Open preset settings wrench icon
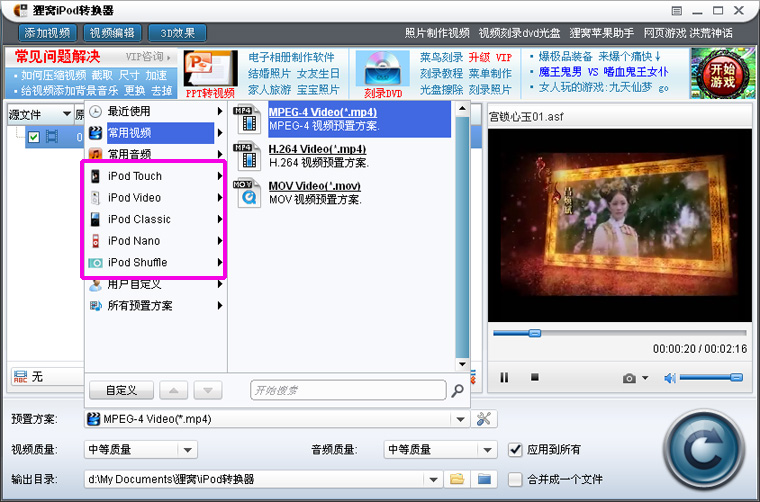This screenshot has width=760, height=502. pyautogui.click(x=483, y=419)
